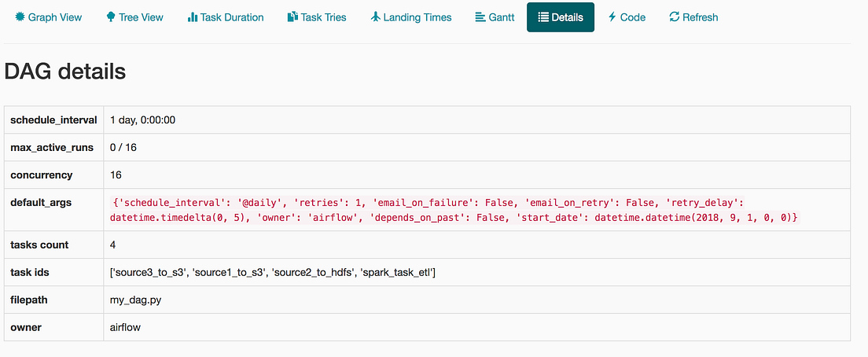
Task: Open the Graph View tab
Action: 48,17
